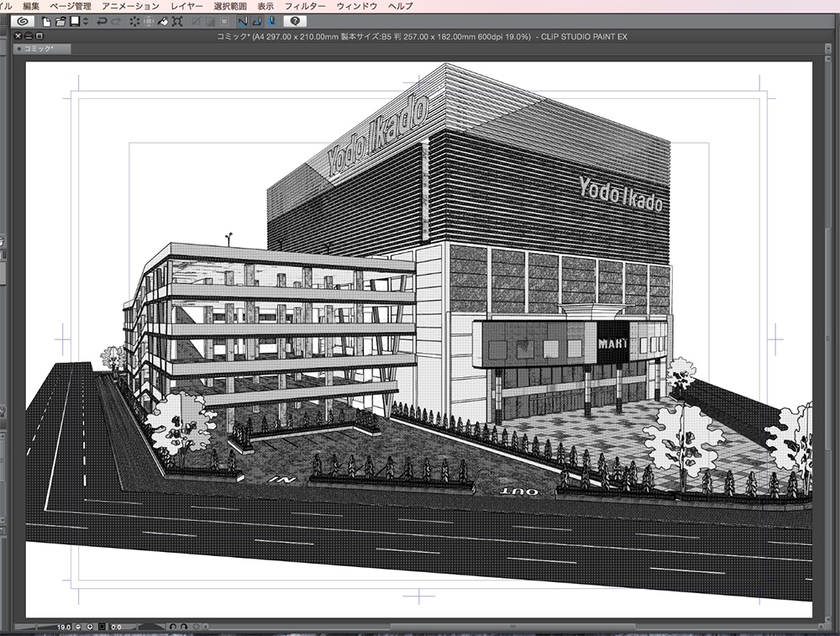Viewport: 840px width, 636px height.
Task: Click Rotate canvas right icon
Action: 184,627
